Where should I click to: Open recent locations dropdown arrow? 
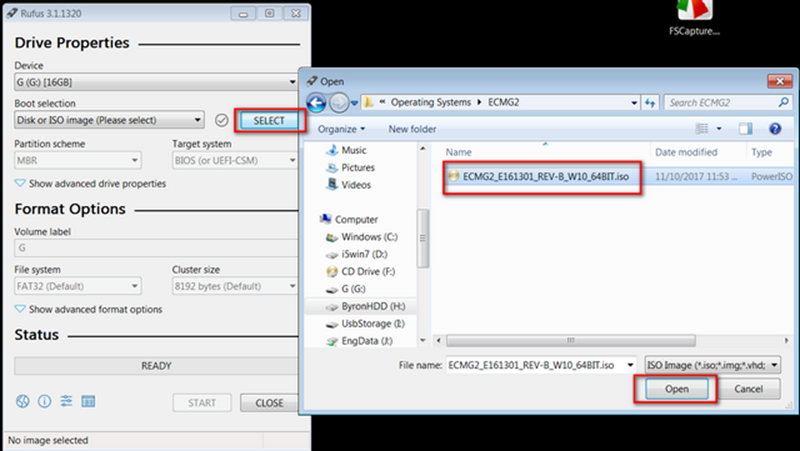pyautogui.click(x=355, y=103)
